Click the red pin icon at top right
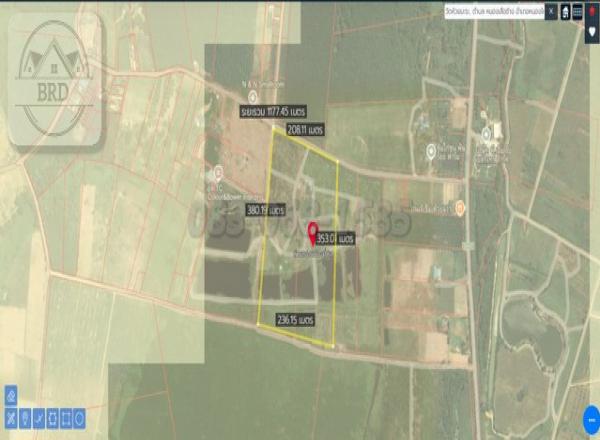The image size is (600, 440). coord(591,11)
